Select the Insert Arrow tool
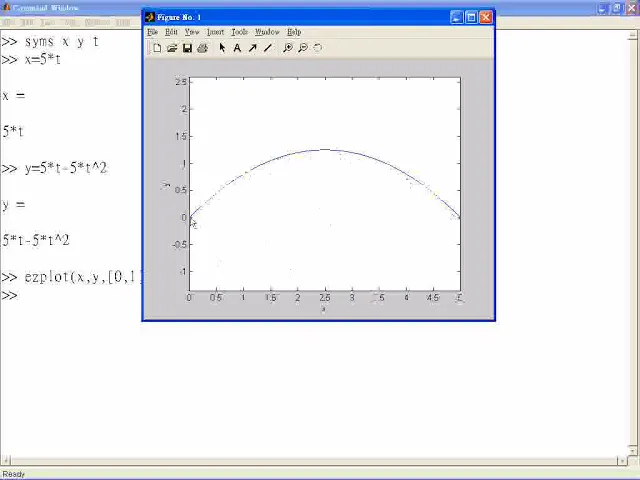The image size is (640, 480). tap(252, 48)
